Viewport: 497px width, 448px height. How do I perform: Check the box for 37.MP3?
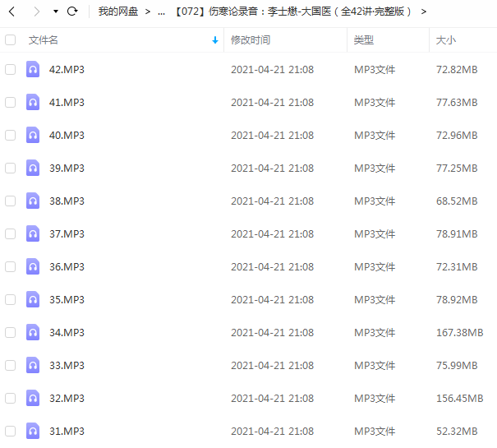[x=10, y=233]
